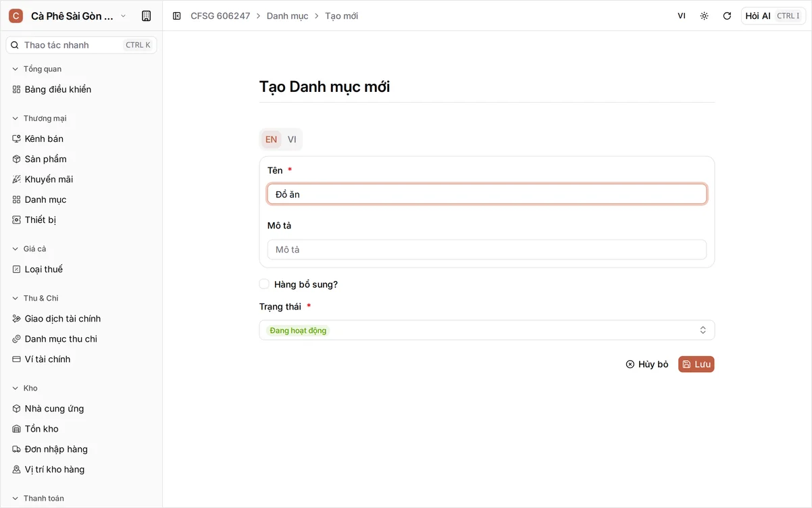812x508 pixels.
Task: Go to CFSG 606247 breadcrumb link
Action: [x=220, y=16]
